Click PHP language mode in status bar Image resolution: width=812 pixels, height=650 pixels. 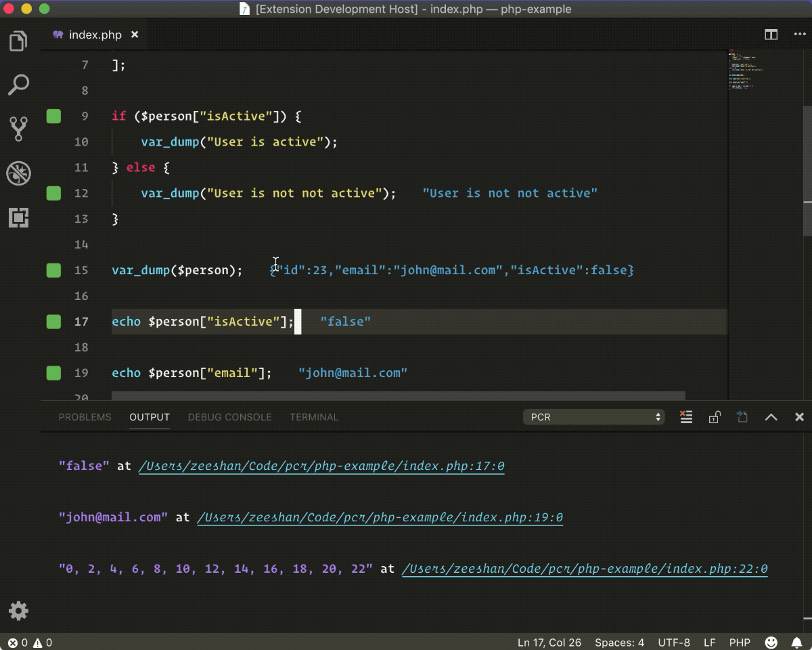pyautogui.click(x=740, y=643)
